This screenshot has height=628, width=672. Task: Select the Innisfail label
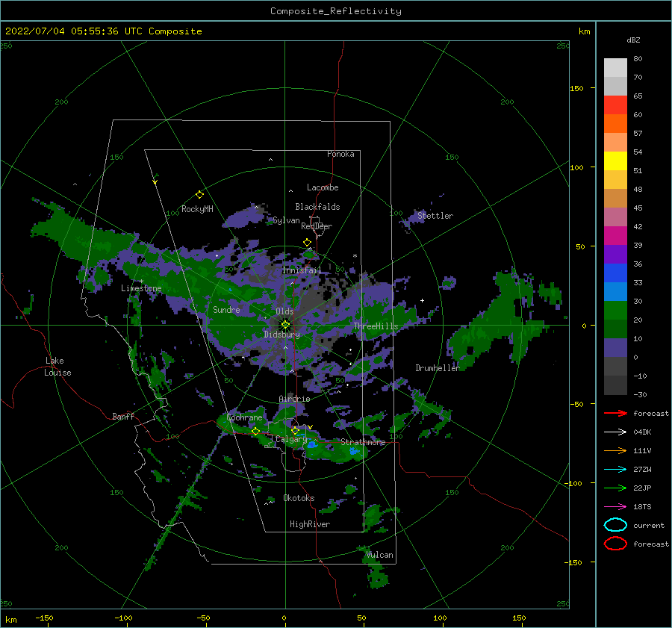[302, 270]
